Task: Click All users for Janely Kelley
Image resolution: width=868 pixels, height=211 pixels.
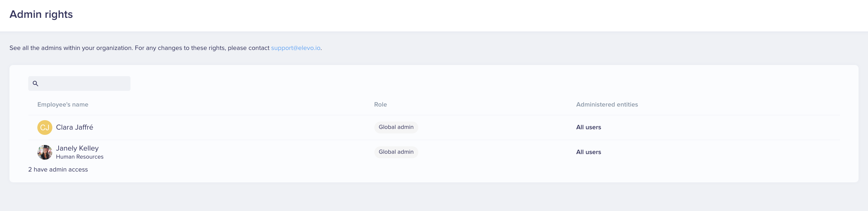Action: click(x=589, y=152)
